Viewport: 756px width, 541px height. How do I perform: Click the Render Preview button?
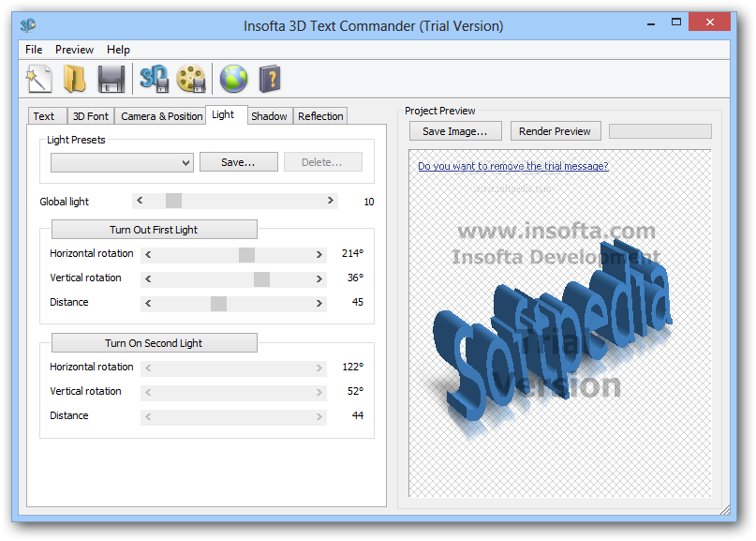(x=556, y=131)
